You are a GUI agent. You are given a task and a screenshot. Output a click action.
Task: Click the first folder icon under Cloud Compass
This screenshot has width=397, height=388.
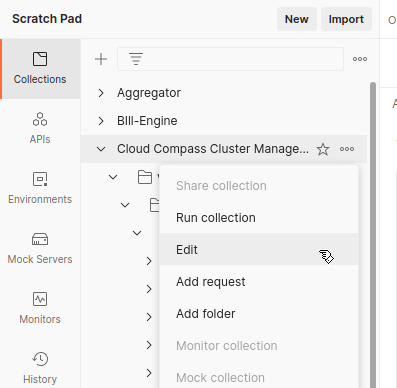[145, 177]
